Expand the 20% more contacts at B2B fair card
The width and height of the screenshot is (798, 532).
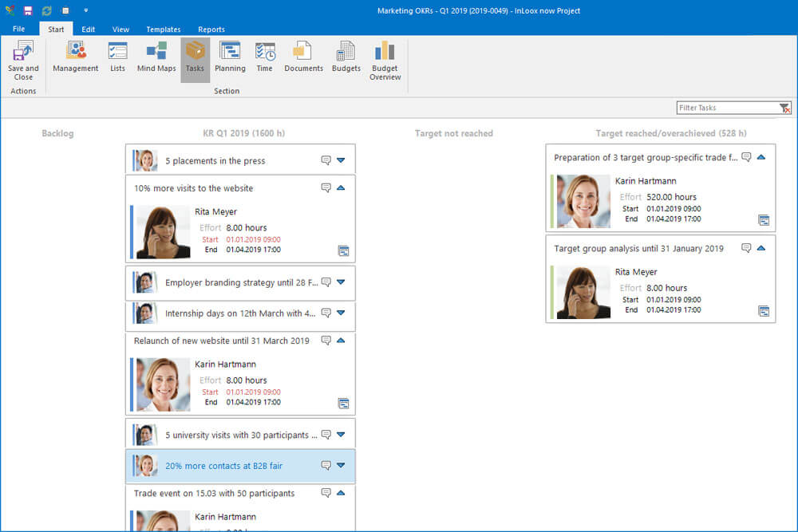(x=341, y=465)
